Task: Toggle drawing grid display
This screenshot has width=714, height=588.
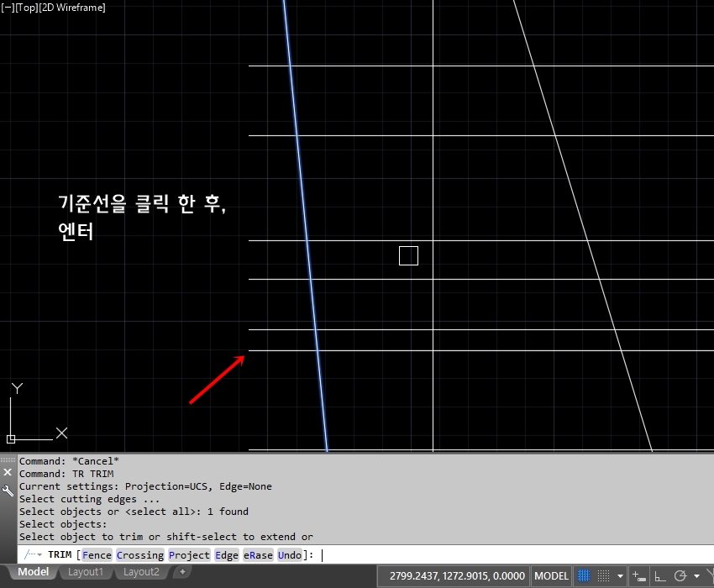Action: coord(584,576)
